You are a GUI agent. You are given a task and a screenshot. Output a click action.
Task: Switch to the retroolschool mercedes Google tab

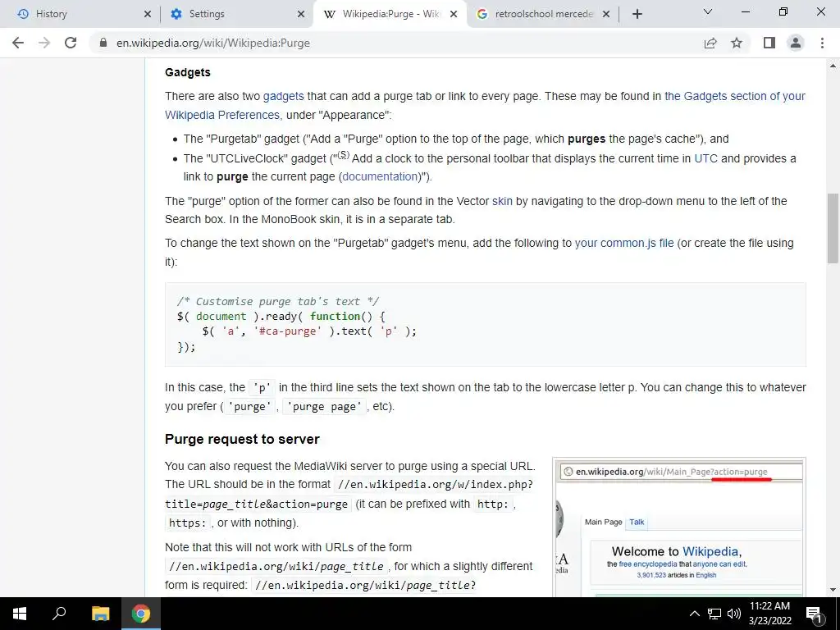(x=542, y=14)
